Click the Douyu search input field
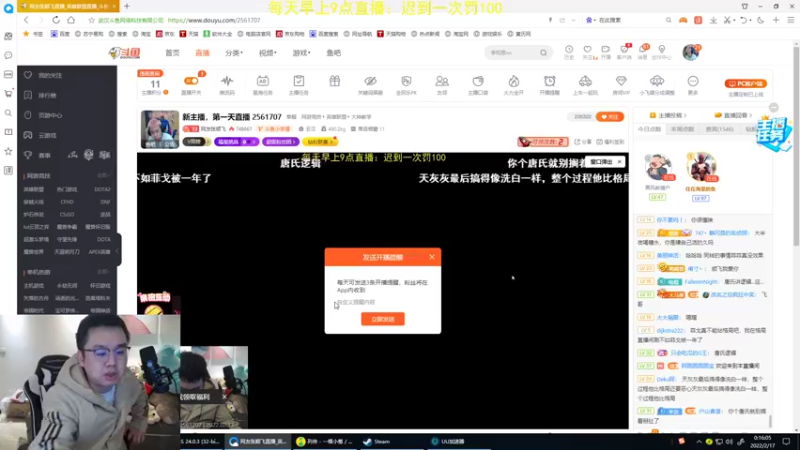 click(x=512, y=53)
